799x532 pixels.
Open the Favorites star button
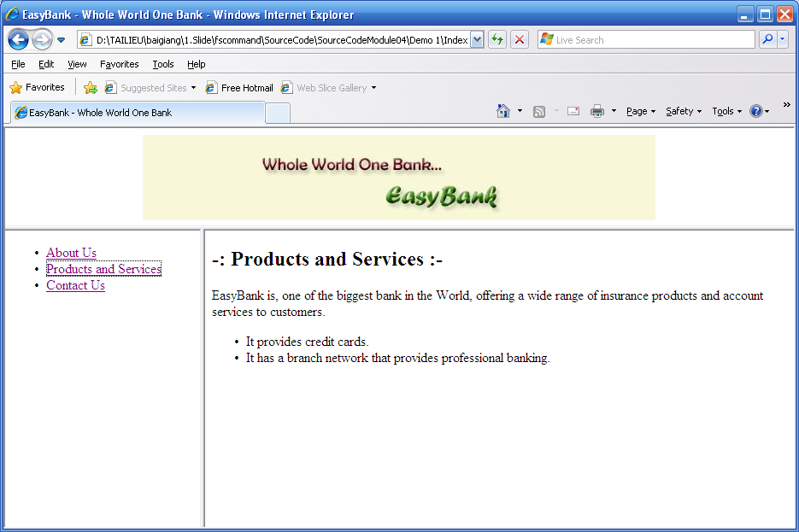[37, 87]
